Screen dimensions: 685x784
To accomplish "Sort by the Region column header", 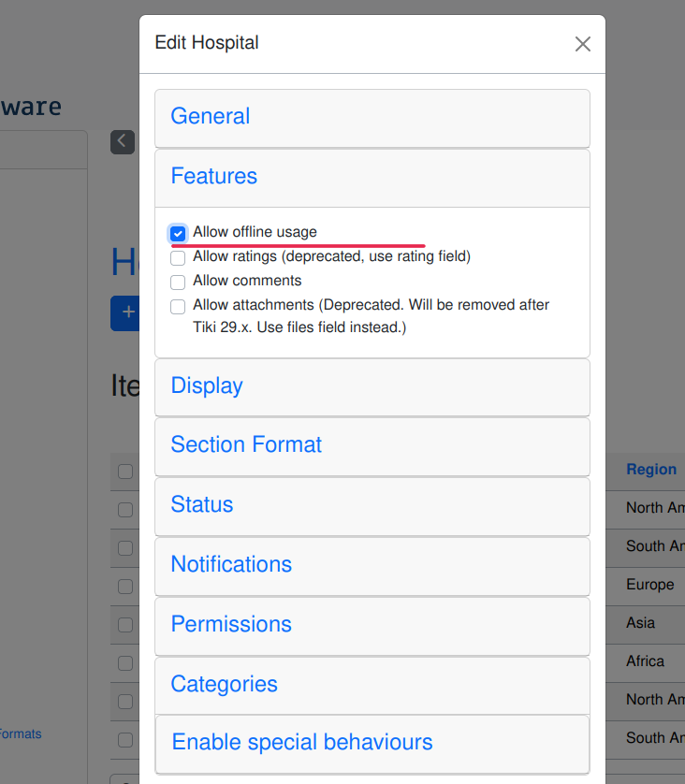I will tap(651, 469).
